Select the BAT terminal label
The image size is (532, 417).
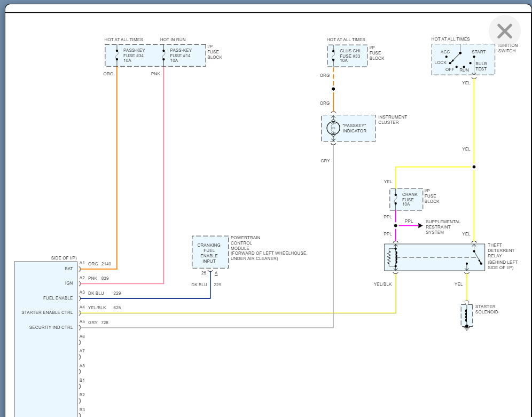(x=69, y=269)
